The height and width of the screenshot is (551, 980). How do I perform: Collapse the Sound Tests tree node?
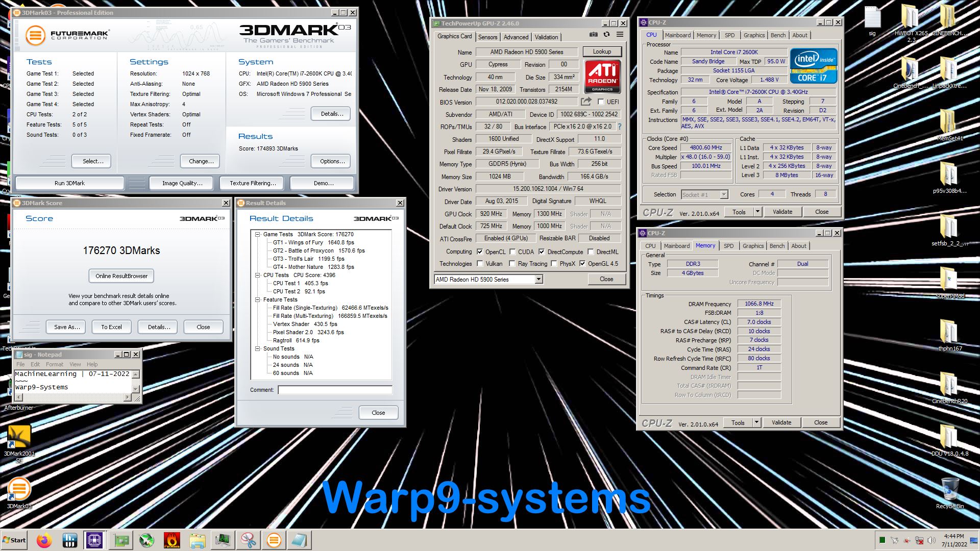tap(258, 348)
